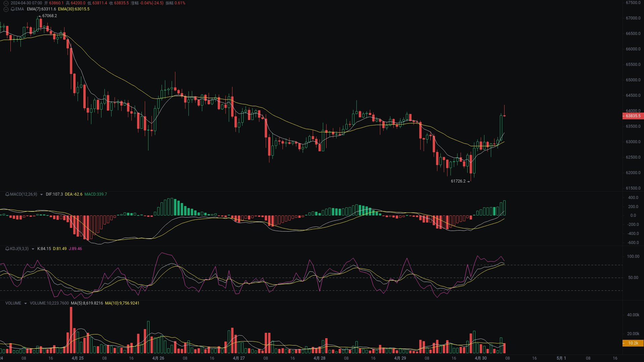Click the orange 10.2k volume tag
644x362 pixels.
click(633, 343)
